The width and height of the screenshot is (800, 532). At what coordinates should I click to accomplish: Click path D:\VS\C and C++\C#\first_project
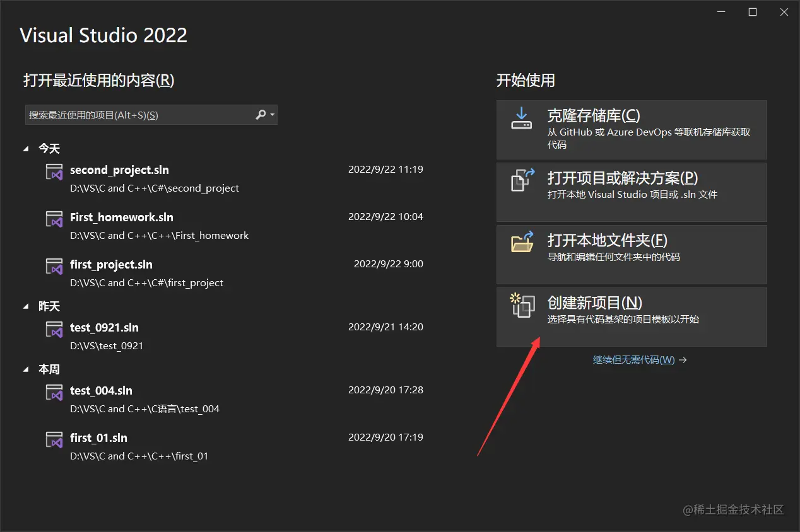(147, 283)
